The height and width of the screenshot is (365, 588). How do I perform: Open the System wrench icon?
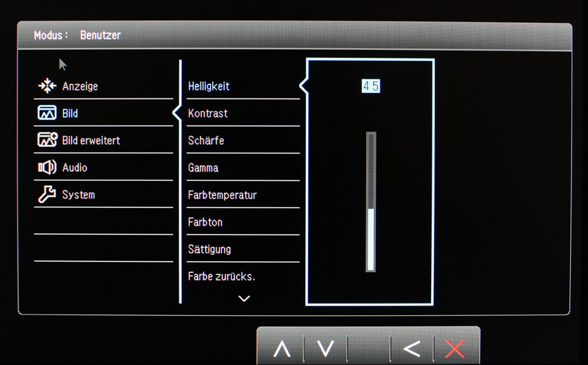pyautogui.click(x=47, y=194)
